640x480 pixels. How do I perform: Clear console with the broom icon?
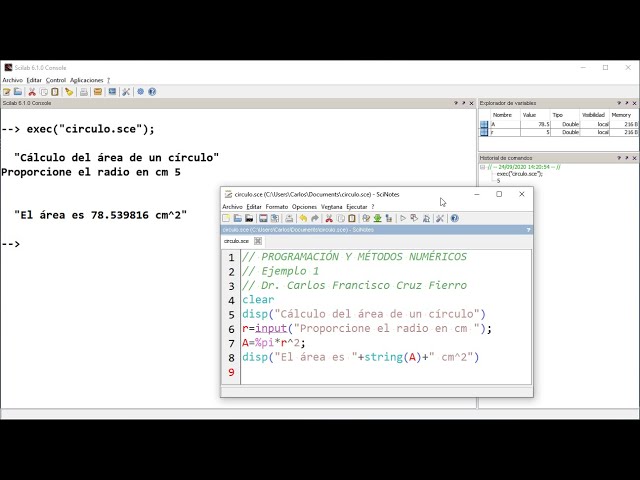coord(69,92)
